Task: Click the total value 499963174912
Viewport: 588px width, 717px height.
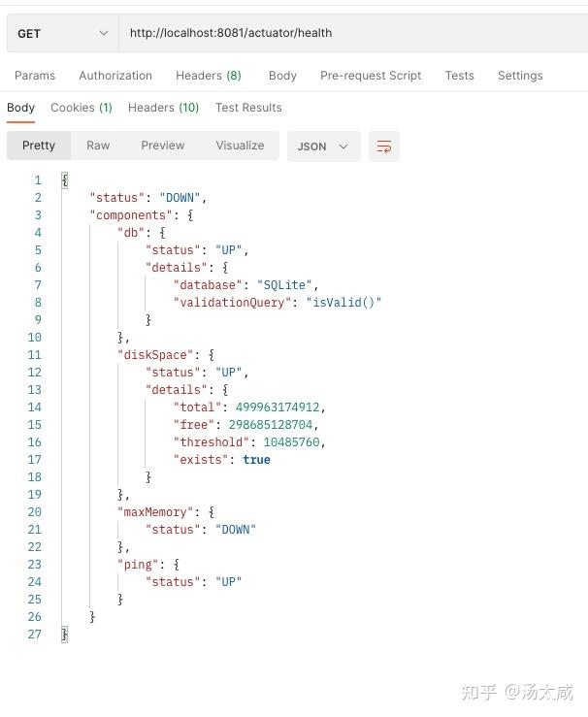Action: coord(278,407)
